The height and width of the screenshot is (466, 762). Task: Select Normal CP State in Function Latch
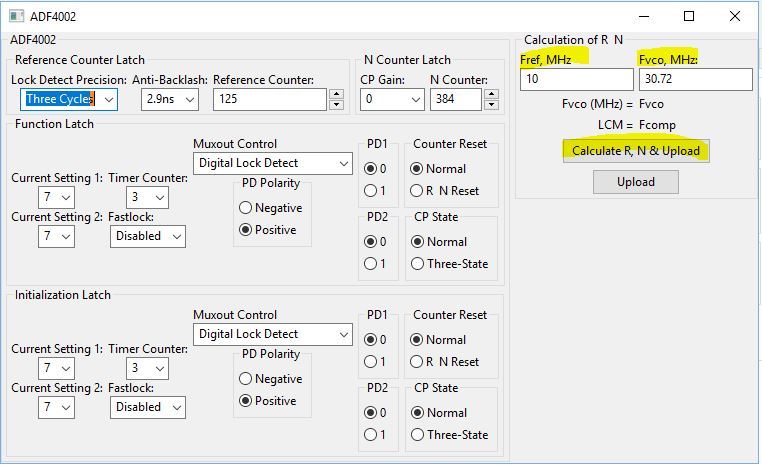pos(439,242)
